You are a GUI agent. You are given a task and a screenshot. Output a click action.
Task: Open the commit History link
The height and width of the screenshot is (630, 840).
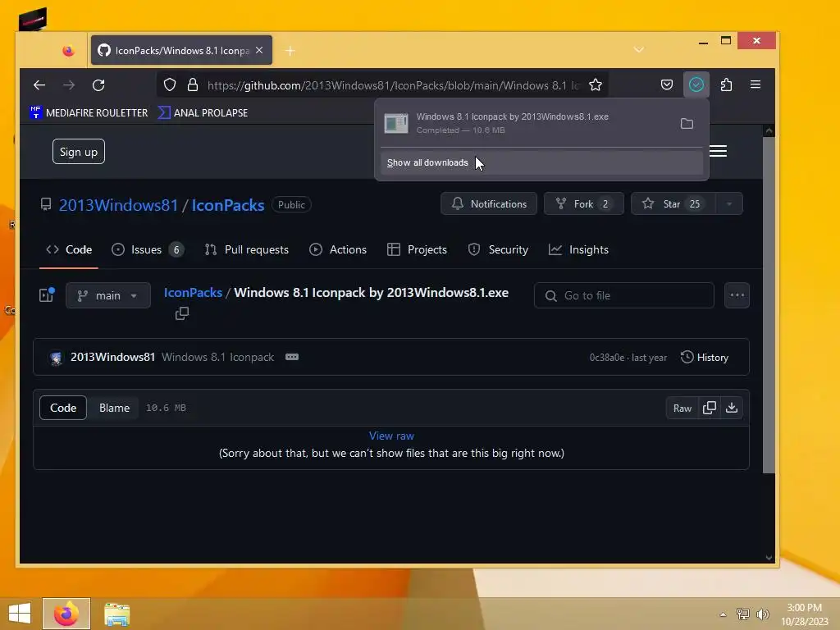coord(705,358)
